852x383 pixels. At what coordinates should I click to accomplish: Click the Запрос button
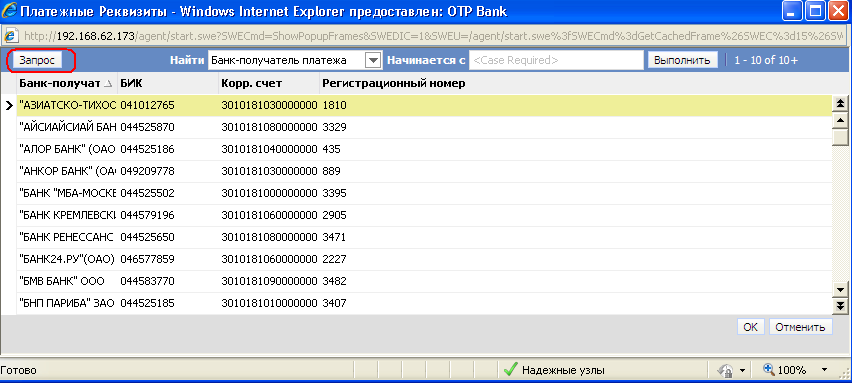tap(37, 60)
